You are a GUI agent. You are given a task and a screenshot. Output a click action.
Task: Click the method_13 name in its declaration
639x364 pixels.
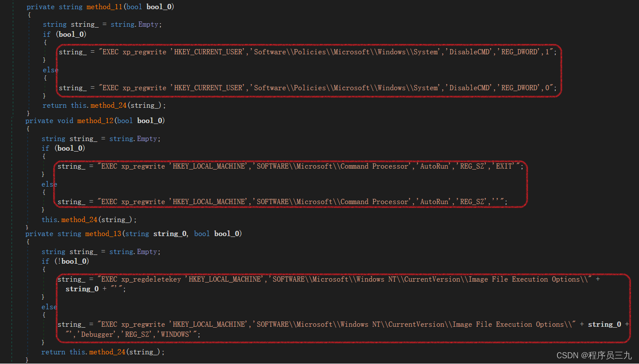(103, 234)
